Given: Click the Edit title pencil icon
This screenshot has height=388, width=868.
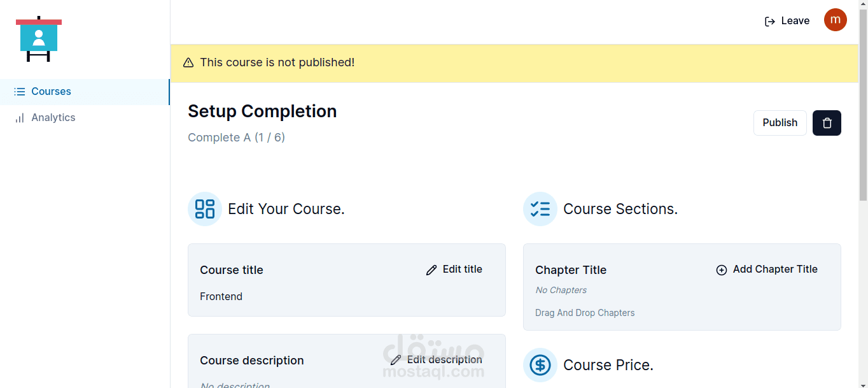Looking at the screenshot, I should tap(431, 270).
